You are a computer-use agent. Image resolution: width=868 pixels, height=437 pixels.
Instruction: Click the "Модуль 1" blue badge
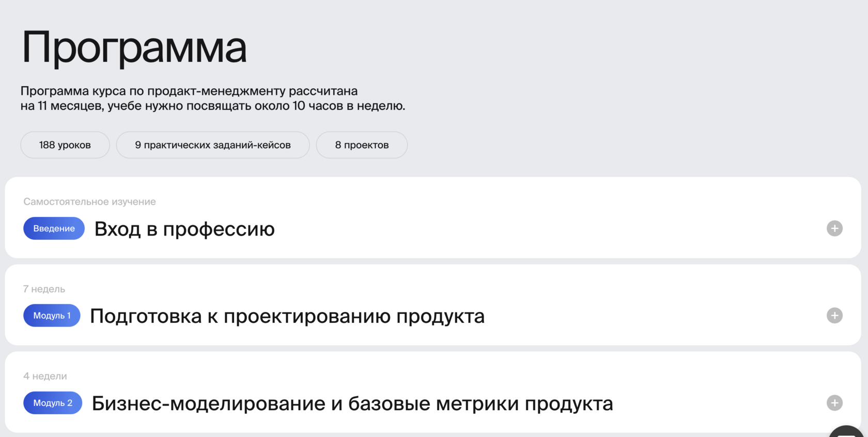tap(52, 316)
